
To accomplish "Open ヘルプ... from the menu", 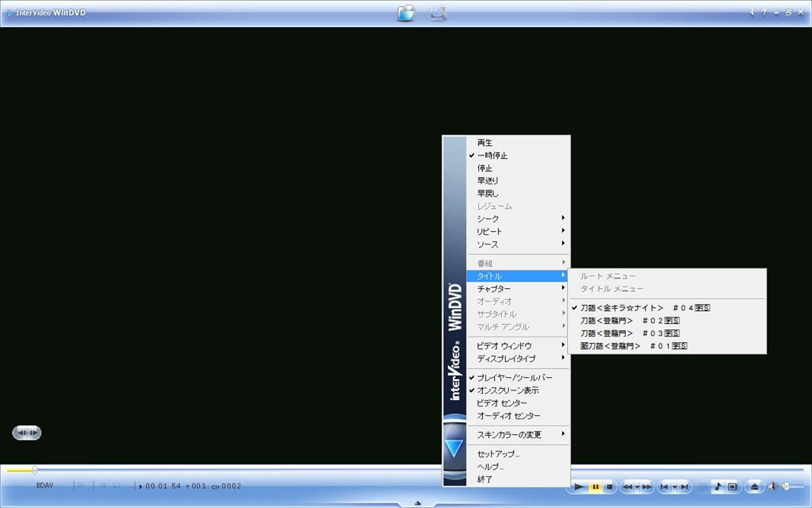I will pos(518,466).
